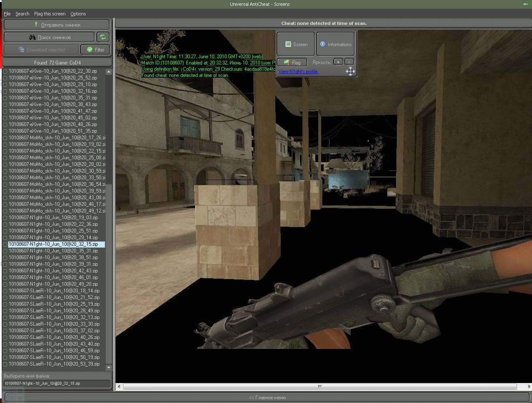Select MoMo_skh--10_Jun_10@20_25_08 file
532x403 pixels.
coord(57,158)
